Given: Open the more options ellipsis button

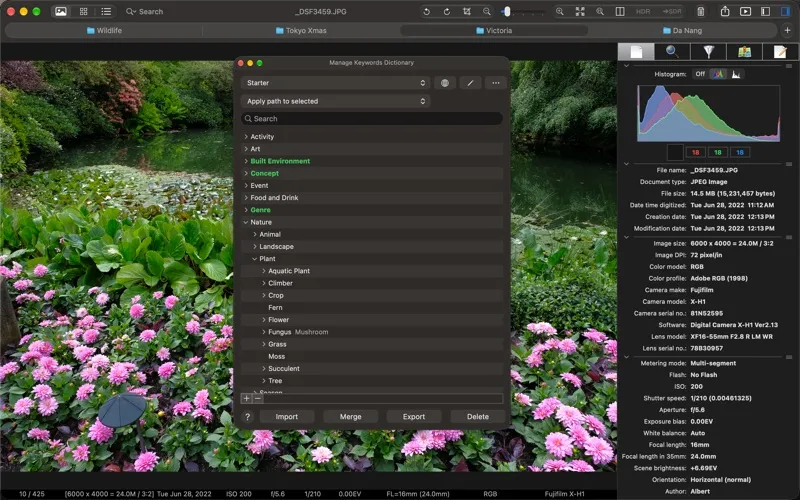Looking at the screenshot, I should point(495,83).
